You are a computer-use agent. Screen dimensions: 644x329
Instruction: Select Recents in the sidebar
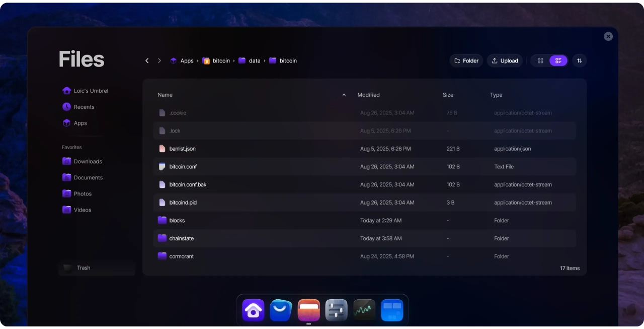(84, 107)
